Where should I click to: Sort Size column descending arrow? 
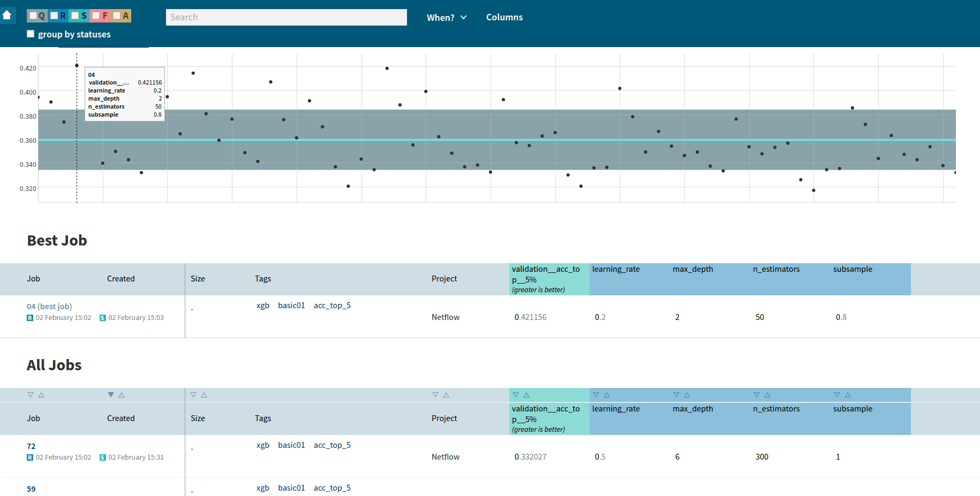(193, 395)
